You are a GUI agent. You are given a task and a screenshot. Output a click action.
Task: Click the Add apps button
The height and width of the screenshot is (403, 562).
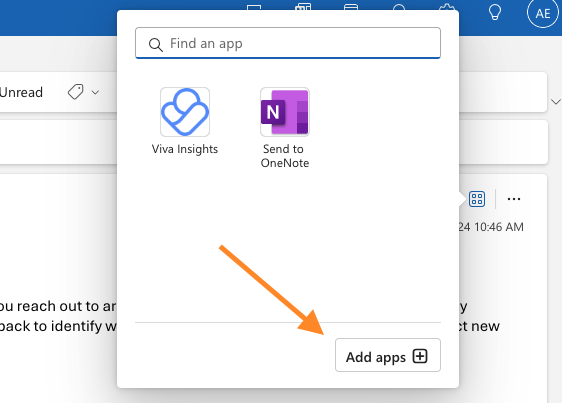(388, 355)
